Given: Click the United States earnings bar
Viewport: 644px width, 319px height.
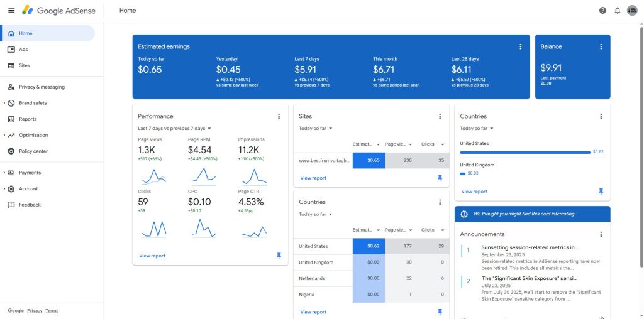Looking at the screenshot, I should tap(525, 152).
